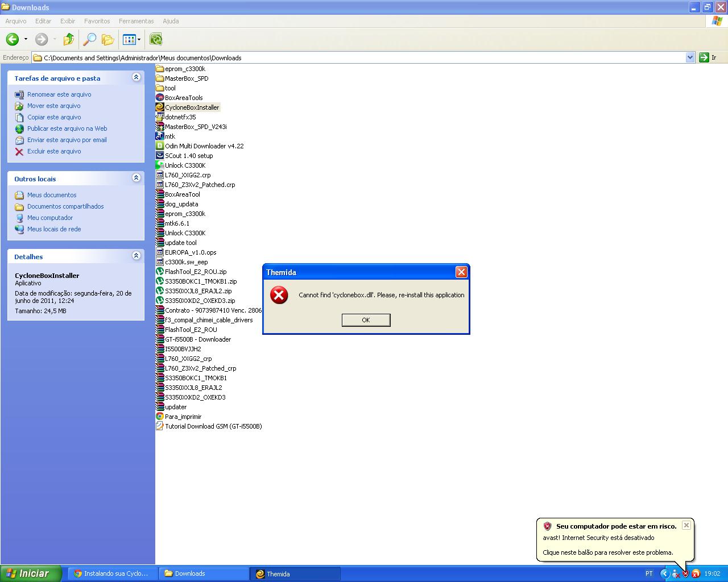Select the mtk application icon
The image size is (728, 582).
pos(160,136)
